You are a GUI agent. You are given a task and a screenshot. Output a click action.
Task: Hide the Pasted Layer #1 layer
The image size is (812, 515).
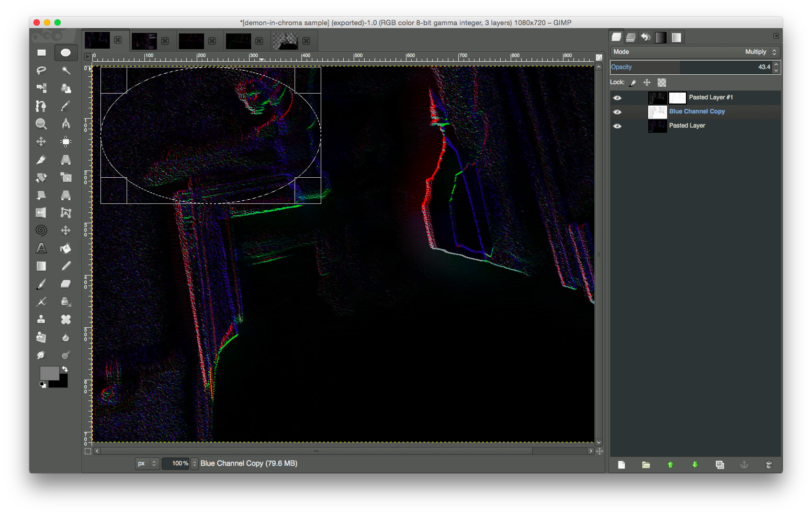(617, 98)
